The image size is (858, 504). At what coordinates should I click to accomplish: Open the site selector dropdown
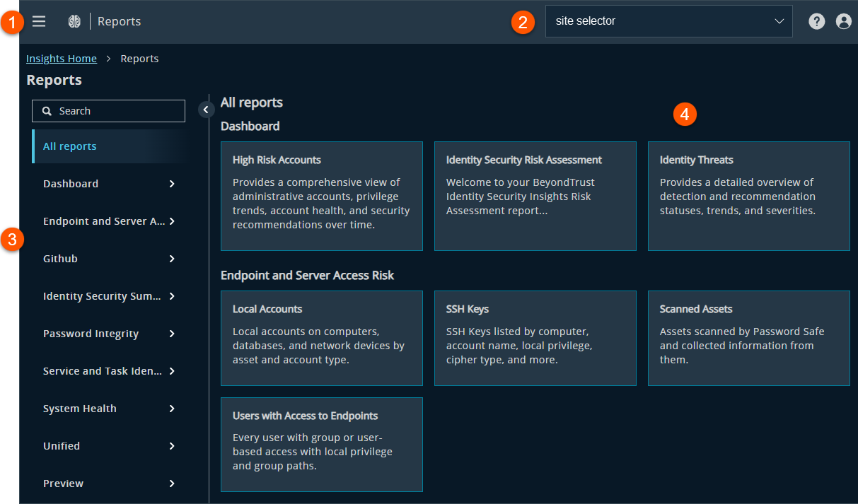tap(668, 21)
